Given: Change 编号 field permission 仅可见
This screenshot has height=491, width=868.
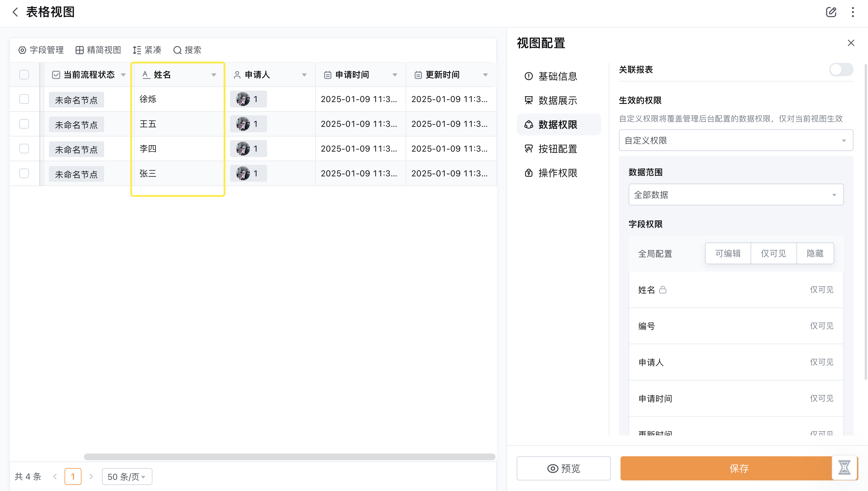Looking at the screenshot, I should (x=822, y=326).
